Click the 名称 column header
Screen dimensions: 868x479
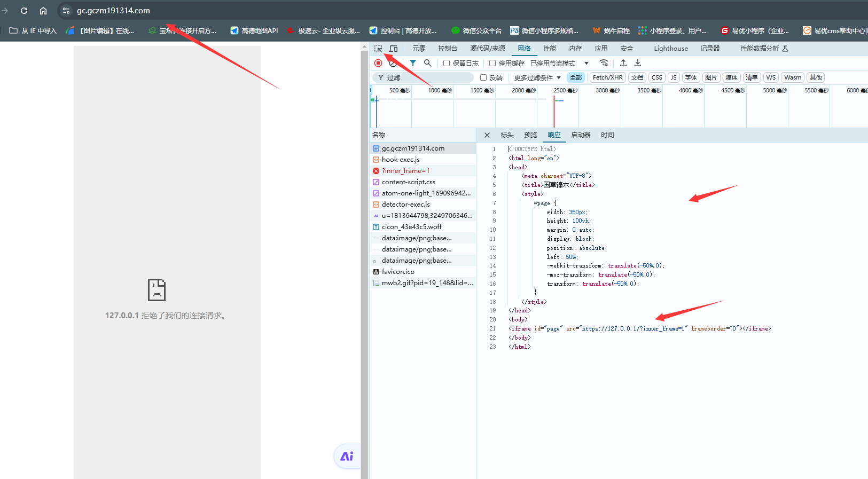point(423,135)
